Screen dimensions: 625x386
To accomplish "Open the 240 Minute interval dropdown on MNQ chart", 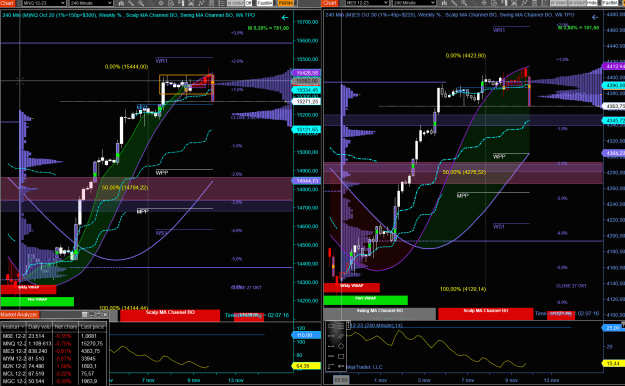I will [91, 3].
